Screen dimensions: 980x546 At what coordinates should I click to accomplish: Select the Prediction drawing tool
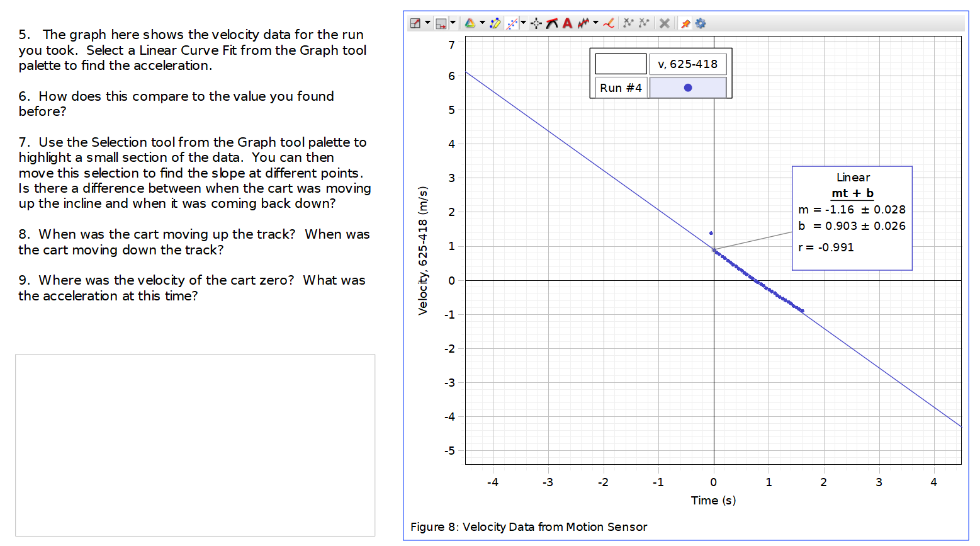point(607,23)
